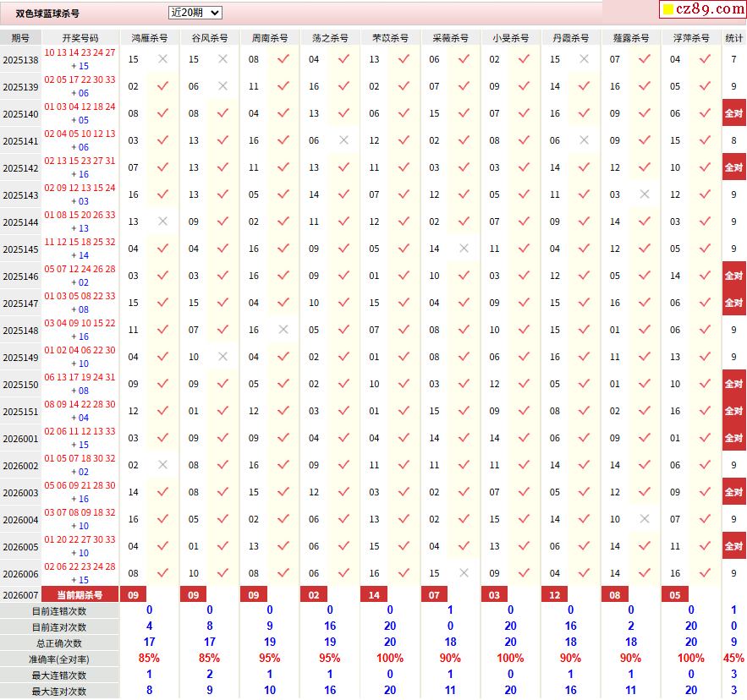Click the red checkmark in 浮萍杀号 row 2026006

click(x=705, y=573)
